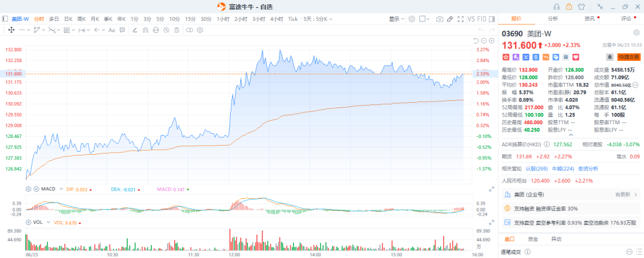Click the price alert bell icon
644x258 pixels.
coord(610,57)
